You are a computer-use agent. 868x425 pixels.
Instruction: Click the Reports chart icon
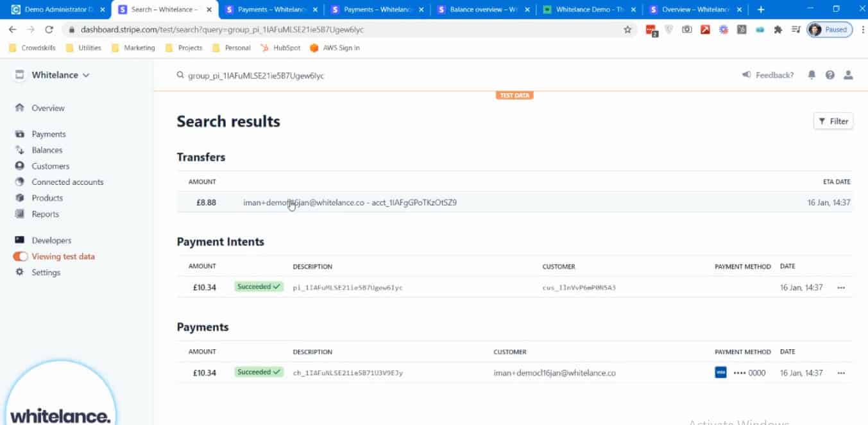click(x=19, y=214)
